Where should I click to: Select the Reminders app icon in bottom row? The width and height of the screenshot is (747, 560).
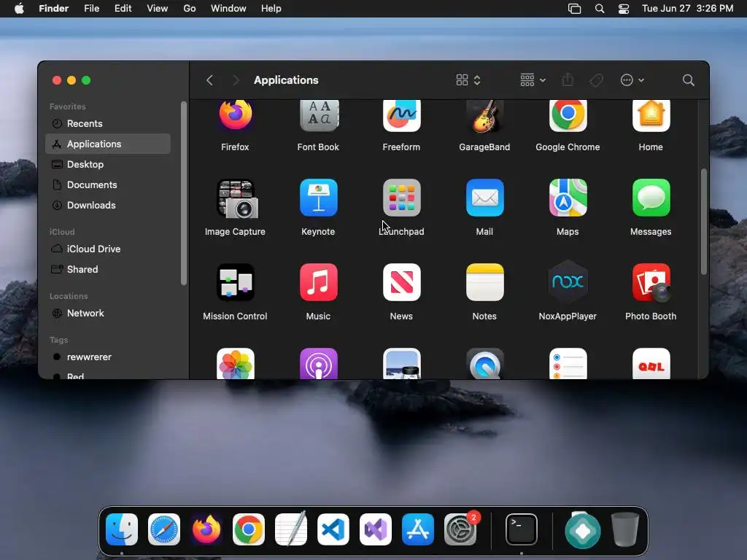point(568,364)
